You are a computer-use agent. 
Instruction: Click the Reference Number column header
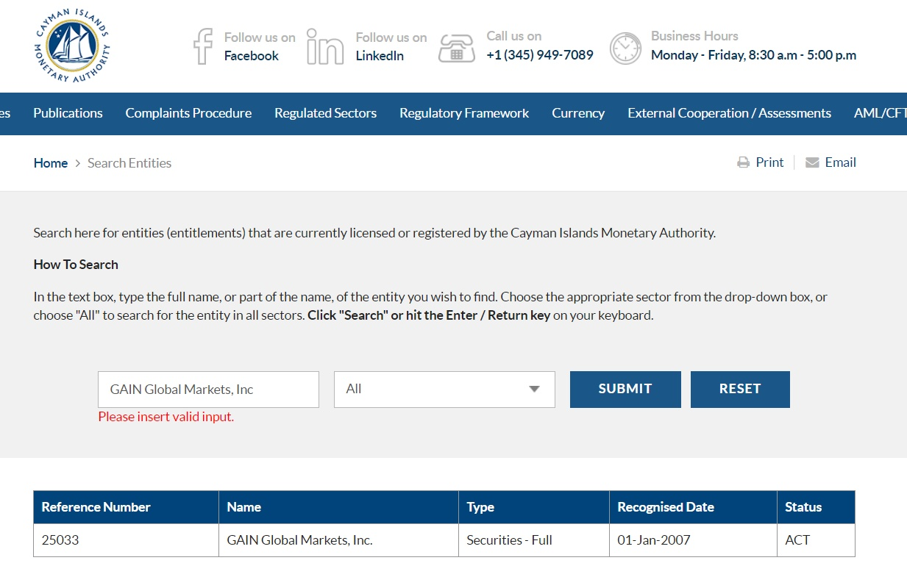pos(127,507)
